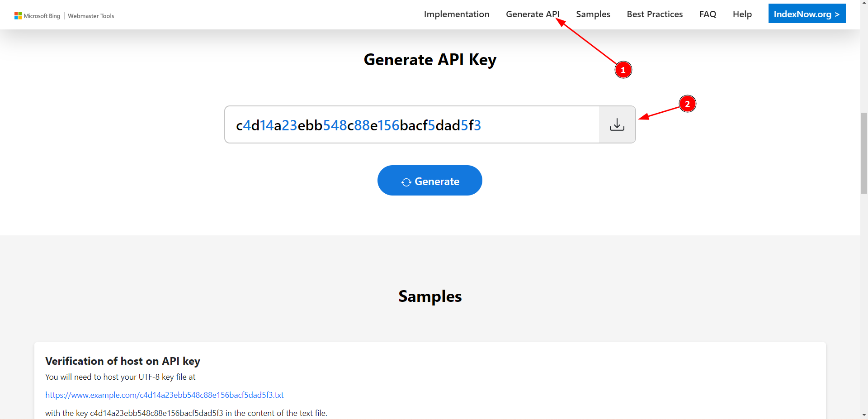Open the Best Practices section
The height and width of the screenshot is (420, 868).
click(655, 14)
